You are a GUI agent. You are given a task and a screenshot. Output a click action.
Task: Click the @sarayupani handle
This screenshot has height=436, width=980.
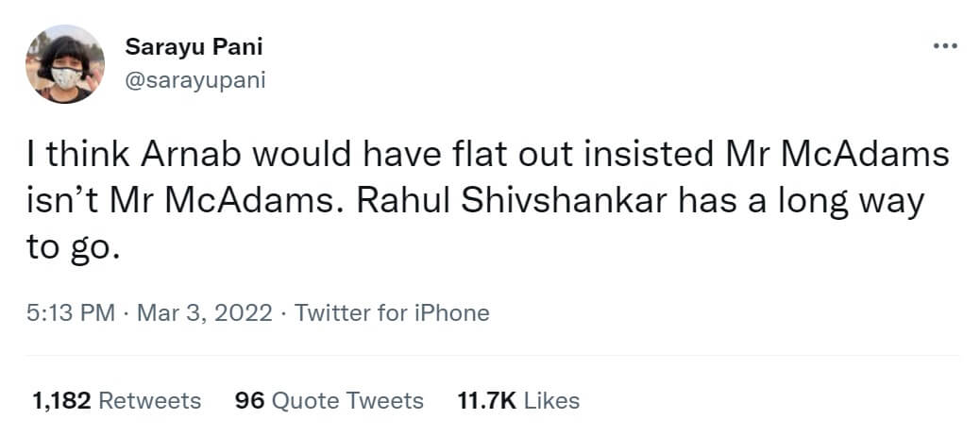coord(194,79)
